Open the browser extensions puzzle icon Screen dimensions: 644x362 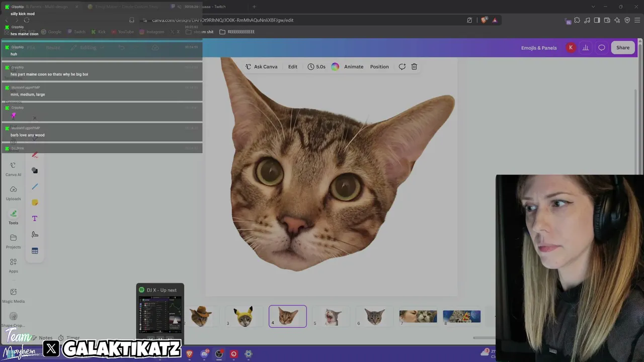(x=577, y=20)
